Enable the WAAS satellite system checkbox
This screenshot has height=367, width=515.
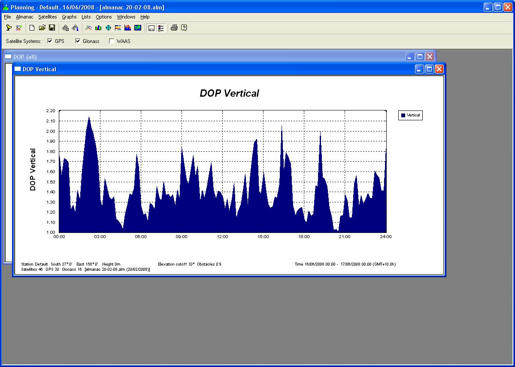111,41
